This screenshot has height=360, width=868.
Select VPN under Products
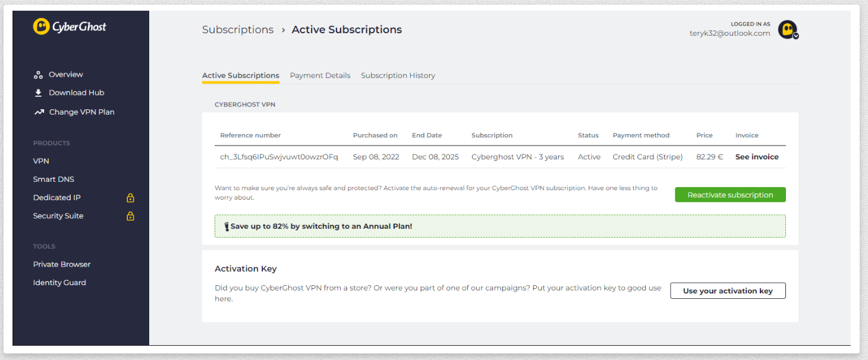[x=41, y=161]
